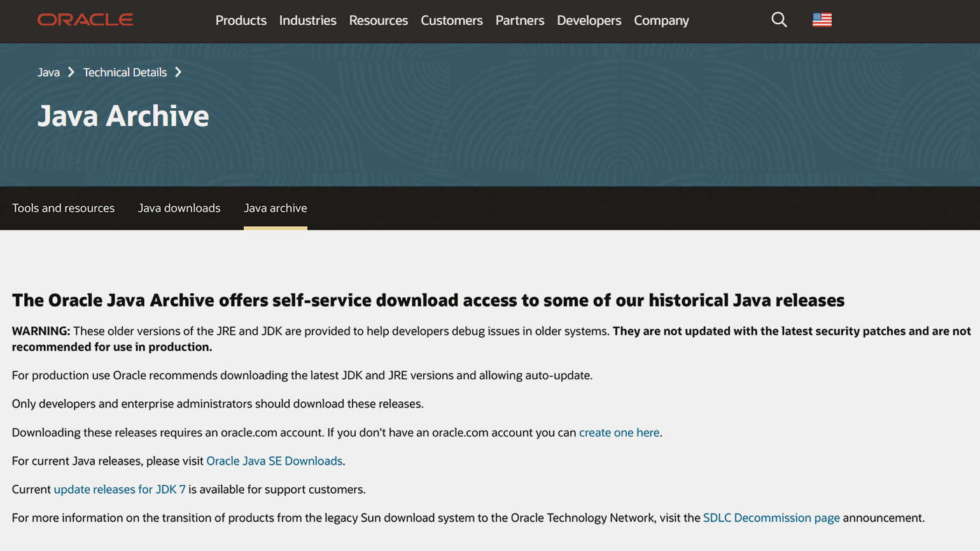
Task: Open the SDLC Decommission page link
Action: 771,518
